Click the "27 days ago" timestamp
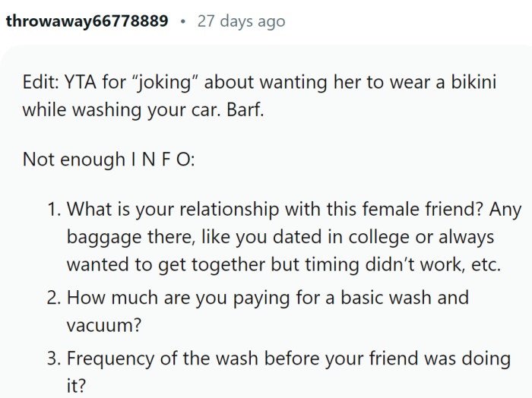 pos(241,21)
